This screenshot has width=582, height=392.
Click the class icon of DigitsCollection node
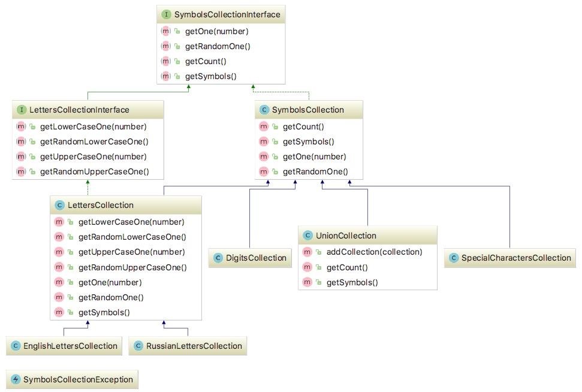click(x=218, y=258)
